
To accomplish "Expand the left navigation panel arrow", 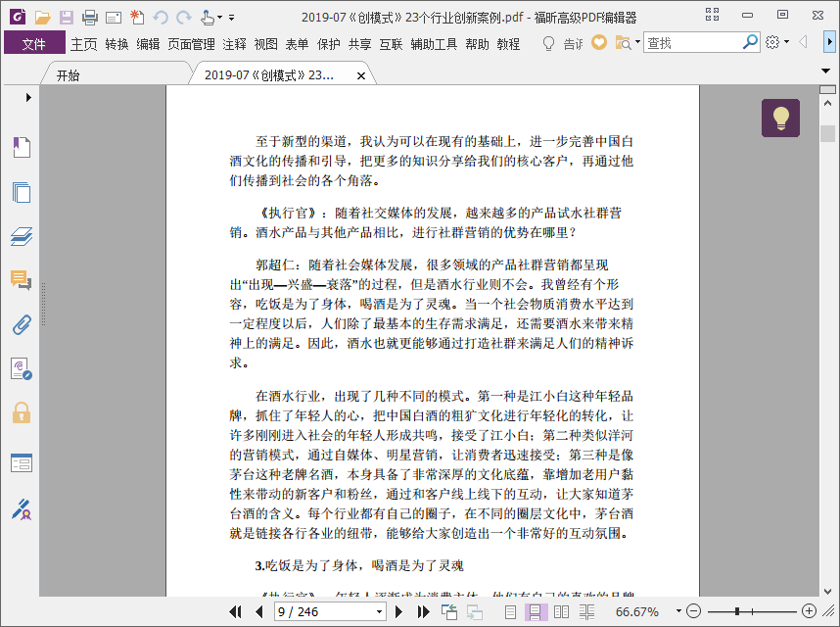I will [x=28, y=98].
